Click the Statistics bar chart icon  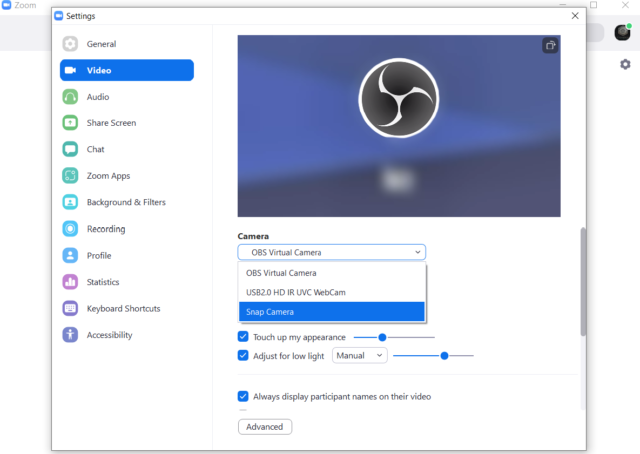tap(70, 282)
